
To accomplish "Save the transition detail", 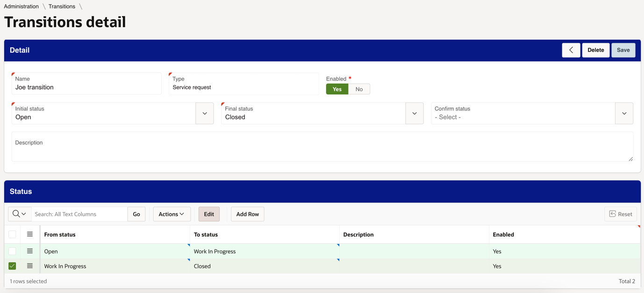I will [x=623, y=50].
